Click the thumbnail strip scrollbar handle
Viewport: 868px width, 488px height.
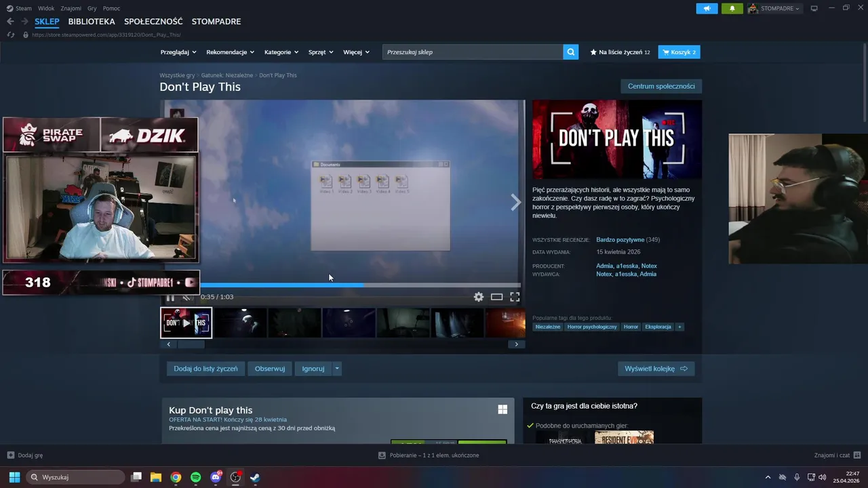(x=191, y=344)
